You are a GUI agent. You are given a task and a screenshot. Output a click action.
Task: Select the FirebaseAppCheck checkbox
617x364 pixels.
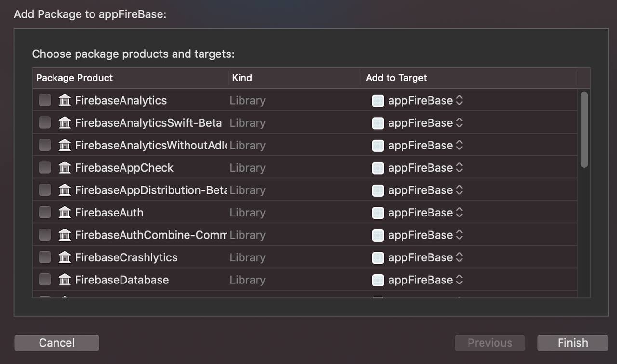[x=45, y=167]
